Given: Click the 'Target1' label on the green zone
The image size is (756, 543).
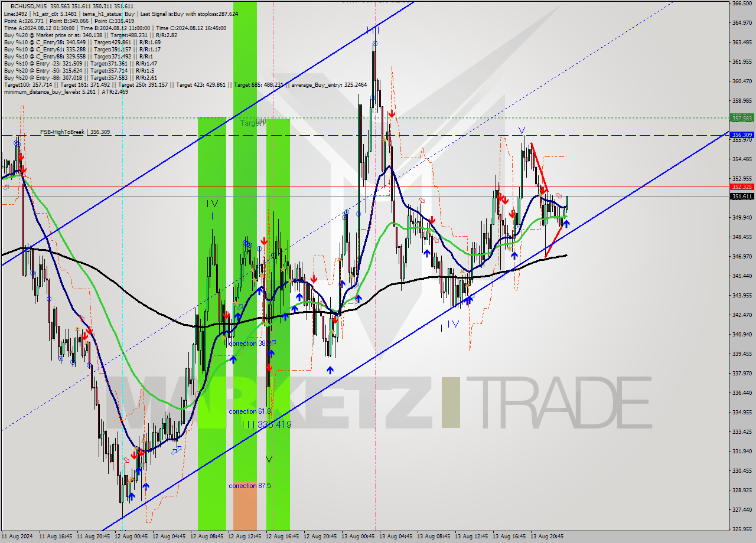Looking at the screenshot, I should click(252, 123).
